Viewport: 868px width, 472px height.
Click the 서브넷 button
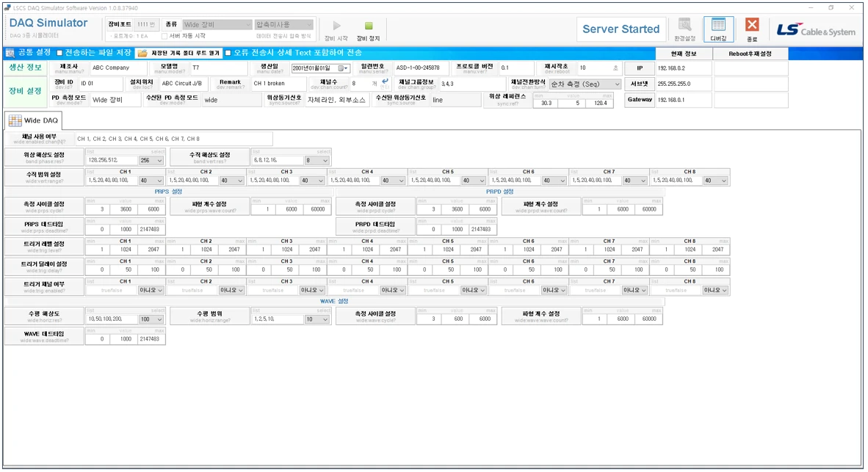pyautogui.click(x=640, y=84)
